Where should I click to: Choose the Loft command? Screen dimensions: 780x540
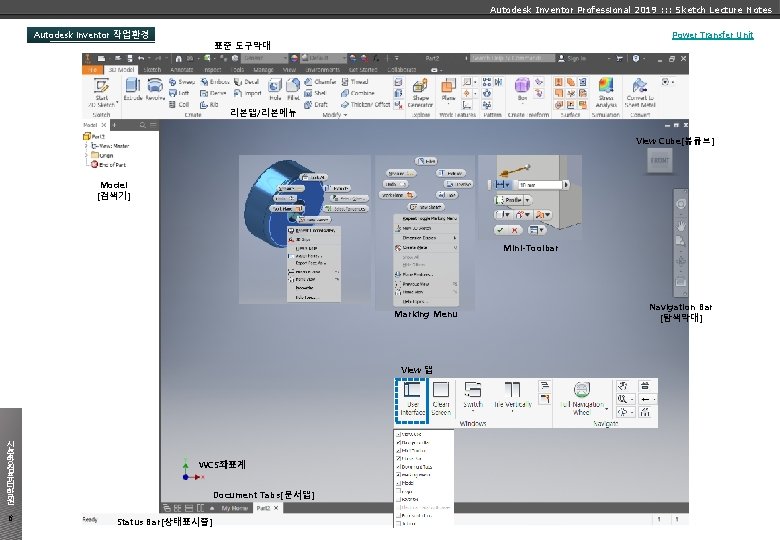click(x=179, y=93)
